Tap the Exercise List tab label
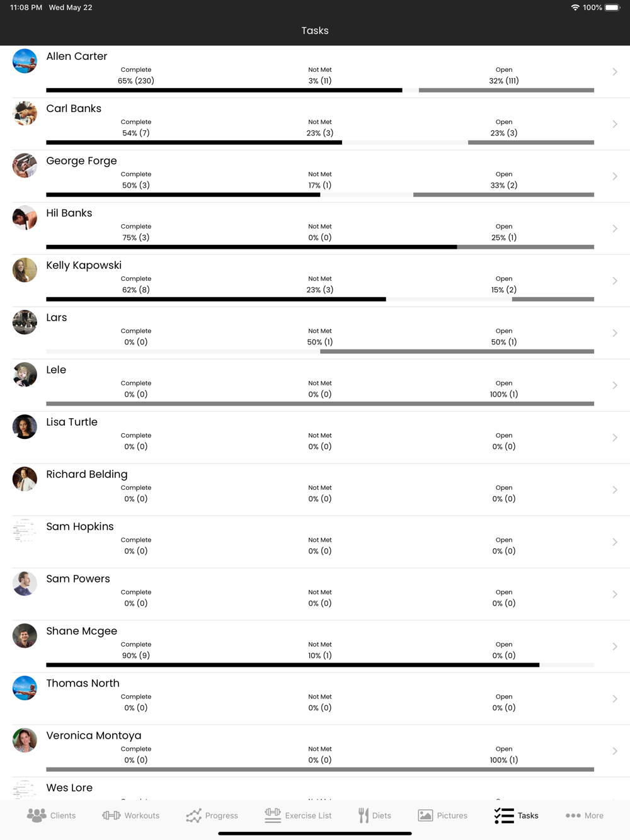The height and width of the screenshot is (840, 630). click(308, 815)
